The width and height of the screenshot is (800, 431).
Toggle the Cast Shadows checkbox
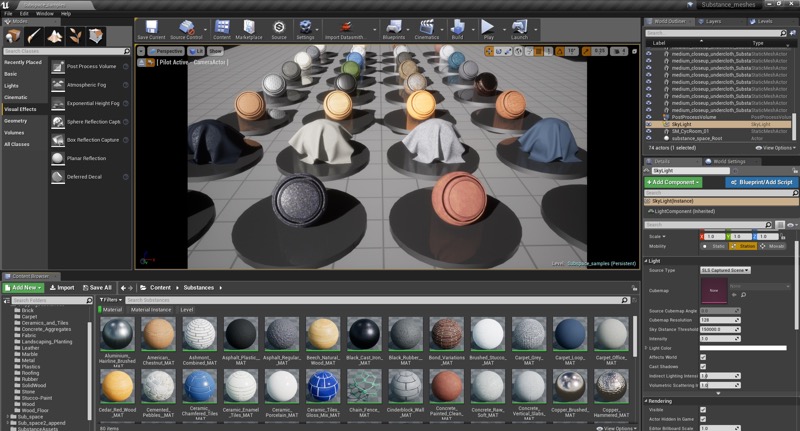point(703,366)
